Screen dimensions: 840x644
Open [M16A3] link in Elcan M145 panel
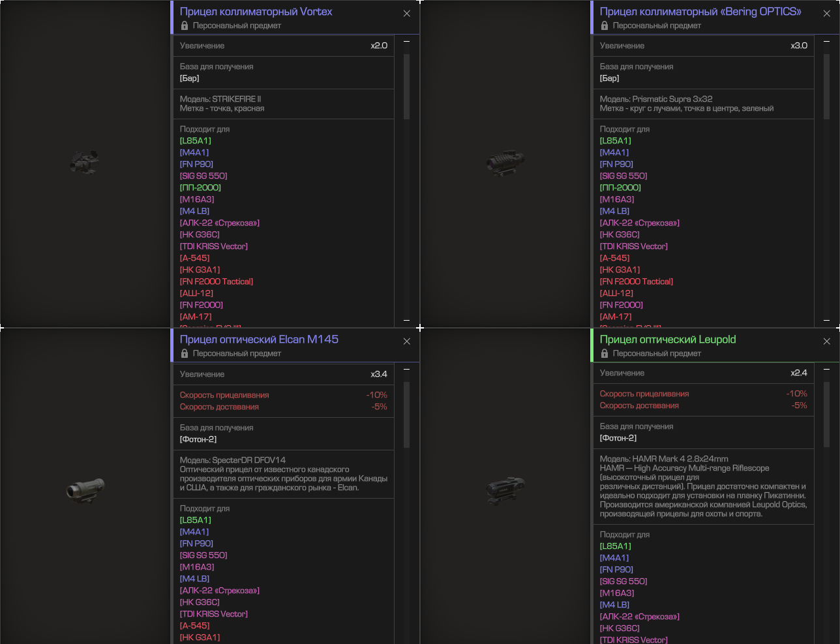click(197, 567)
